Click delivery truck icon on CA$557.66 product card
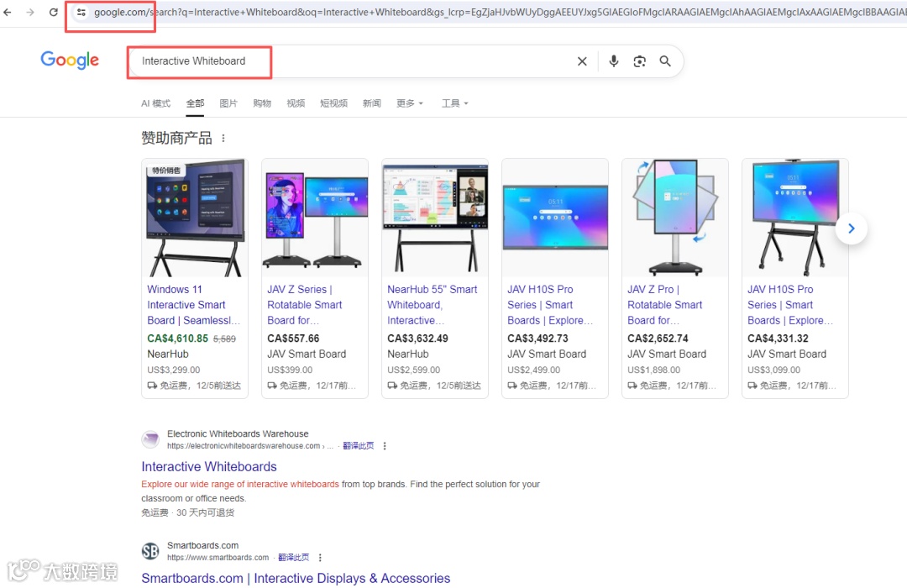Viewport: 907px width, 588px height. [272, 386]
